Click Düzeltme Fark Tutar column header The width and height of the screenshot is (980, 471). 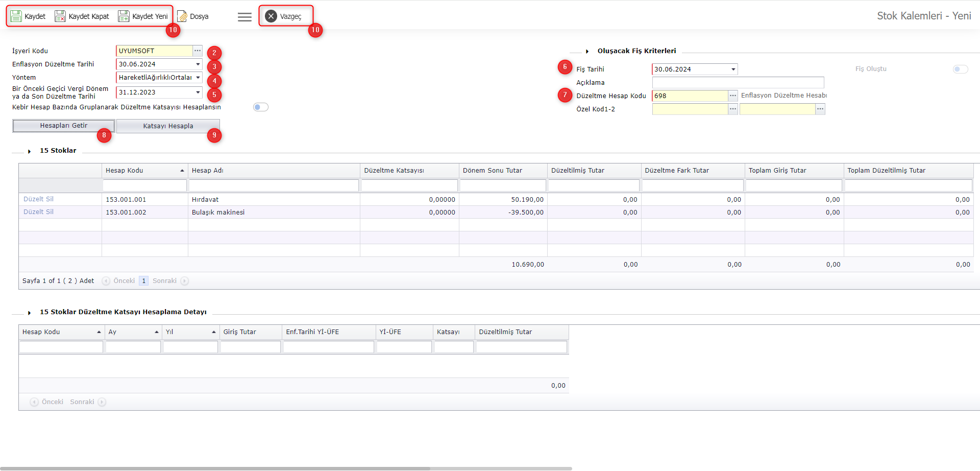pos(693,171)
